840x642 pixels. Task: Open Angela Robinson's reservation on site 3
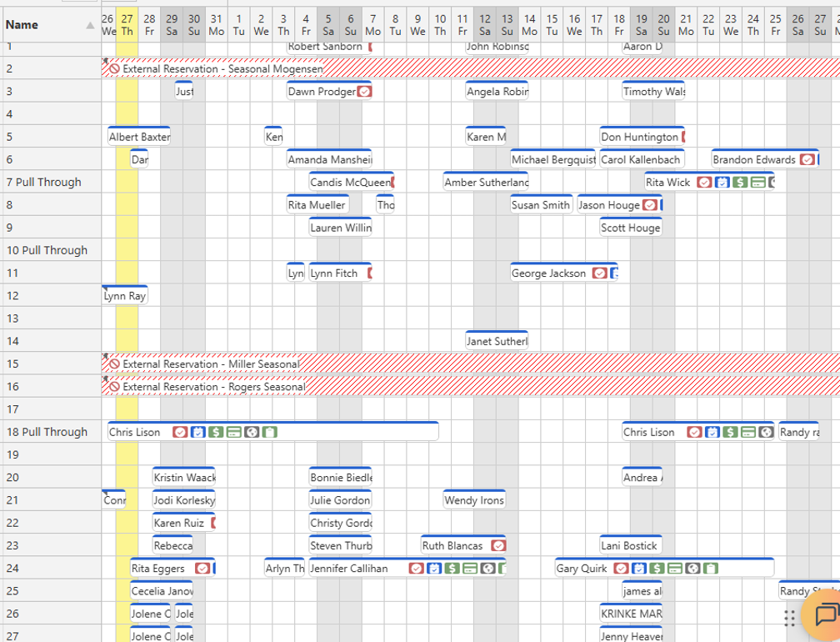pyautogui.click(x=497, y=91)
